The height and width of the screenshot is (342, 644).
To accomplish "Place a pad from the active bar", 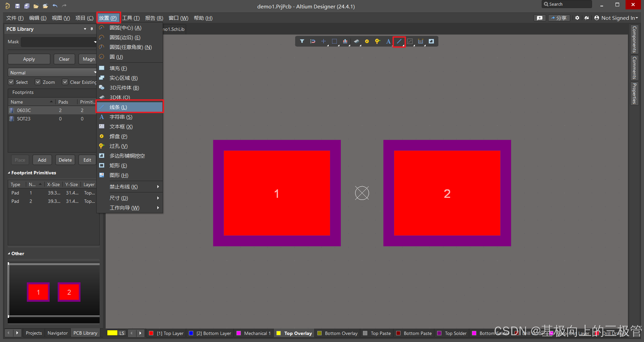I will pyautogui.click(x=367, y=41).
